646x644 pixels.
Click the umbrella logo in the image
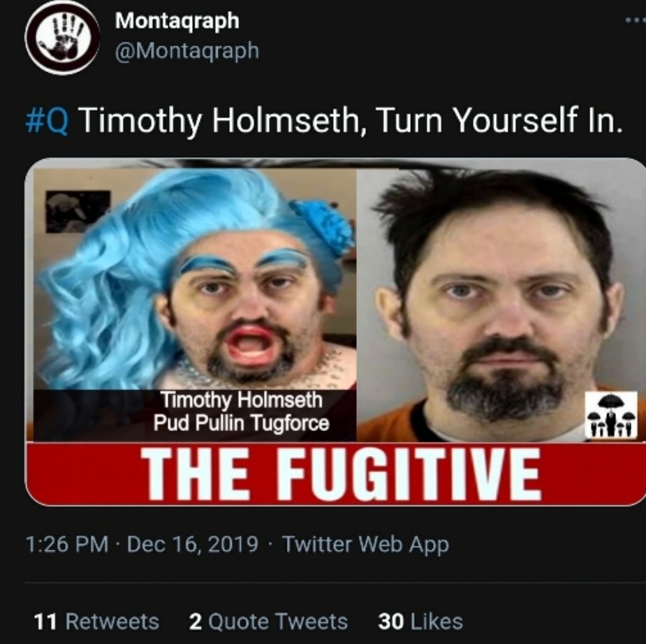pyautogui.click(x=611, y=414)
